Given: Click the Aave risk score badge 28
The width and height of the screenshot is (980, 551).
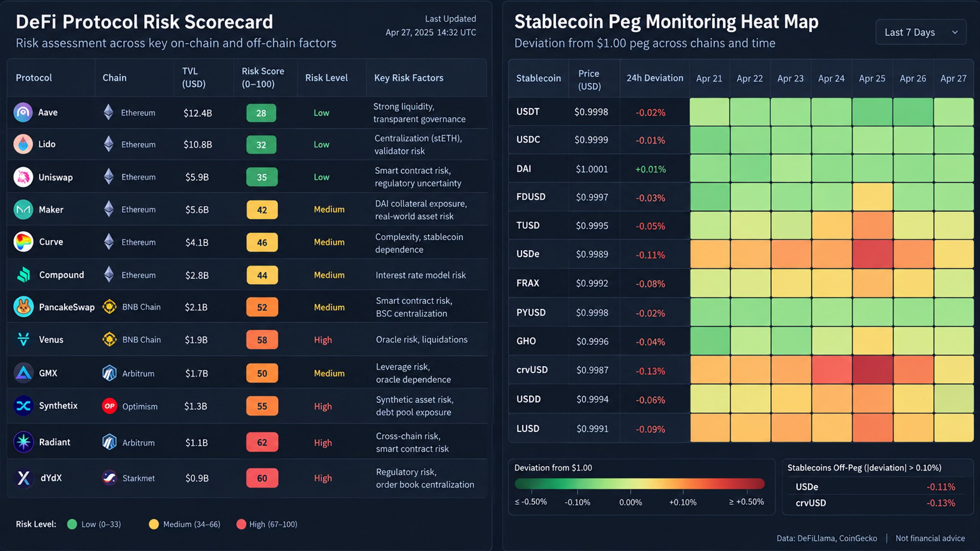Looking at the screenshot, I should pos(261,113).
